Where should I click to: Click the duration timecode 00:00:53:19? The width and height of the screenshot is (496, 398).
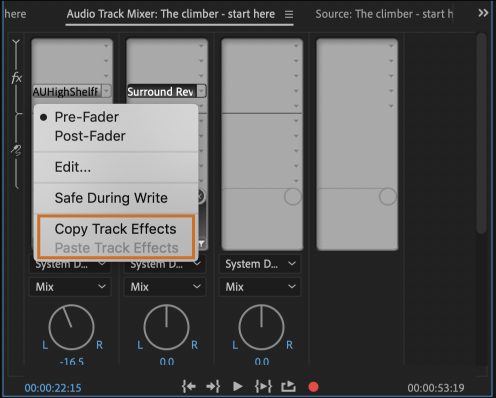pyautogui.click(x=436, y=388)
